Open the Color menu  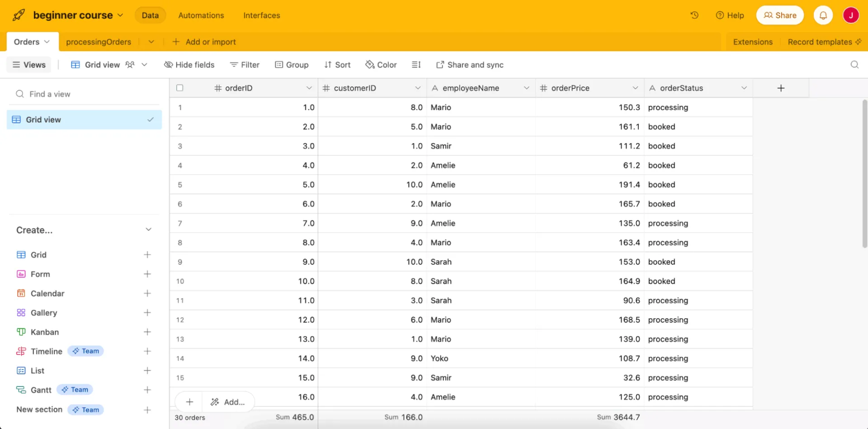[381, 65]
